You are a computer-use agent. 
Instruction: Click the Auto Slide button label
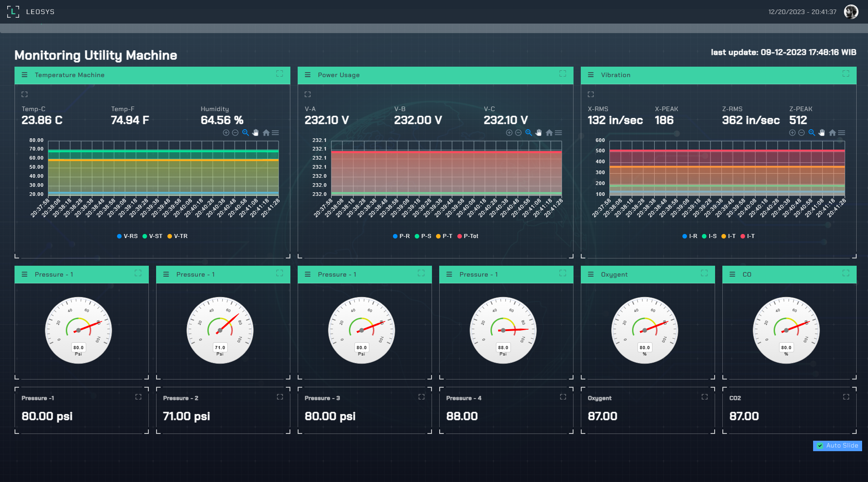pos(842,446)
